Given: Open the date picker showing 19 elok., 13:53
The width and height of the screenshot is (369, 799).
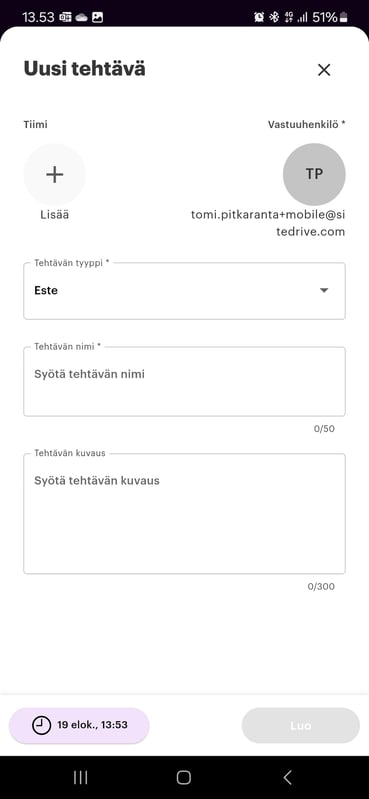Looking at the screenshot, I should [79, 725].
